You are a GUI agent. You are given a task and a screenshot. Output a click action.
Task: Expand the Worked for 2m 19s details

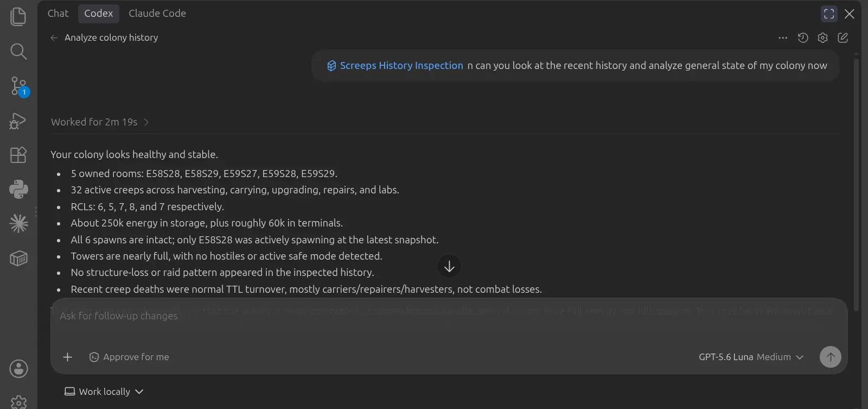pyautogui.click(x=100, y=122)
